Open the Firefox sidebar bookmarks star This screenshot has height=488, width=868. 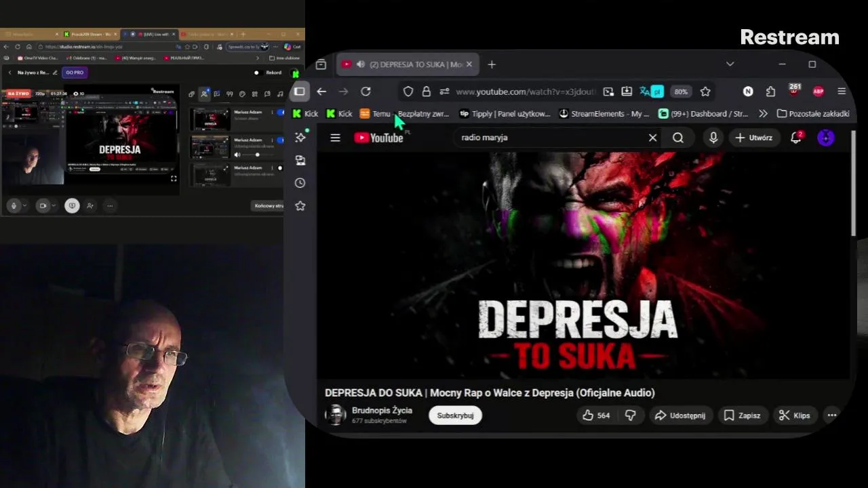click(300, 206)
